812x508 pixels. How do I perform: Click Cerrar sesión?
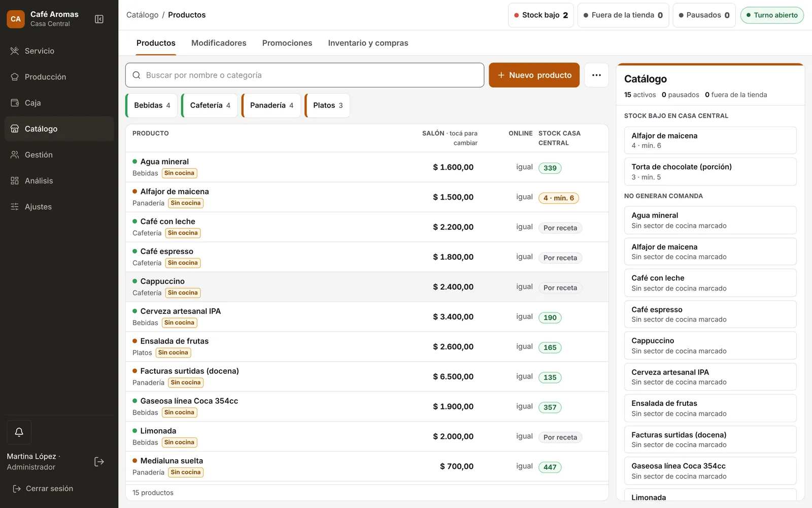[43, 489]
